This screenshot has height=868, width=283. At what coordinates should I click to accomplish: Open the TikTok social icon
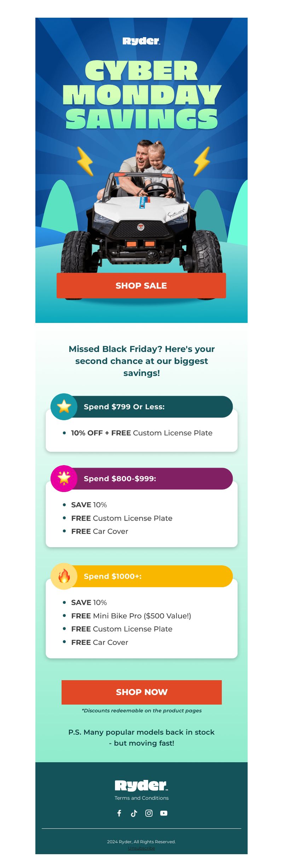(134, 813)
